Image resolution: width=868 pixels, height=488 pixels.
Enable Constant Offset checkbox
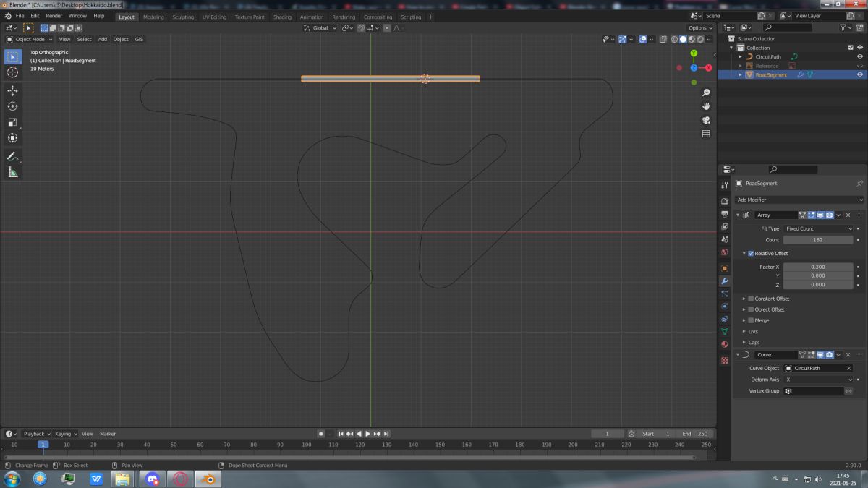coord(751,299)
